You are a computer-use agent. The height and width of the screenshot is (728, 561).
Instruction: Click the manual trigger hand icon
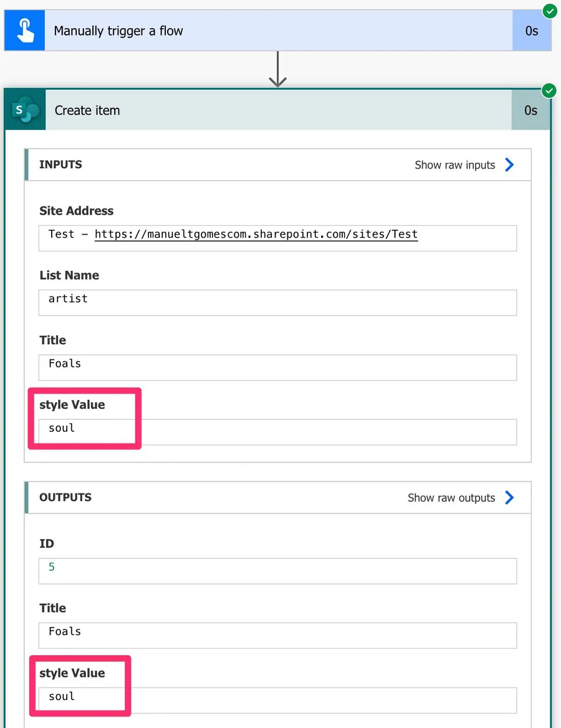[x=25, y=31]
